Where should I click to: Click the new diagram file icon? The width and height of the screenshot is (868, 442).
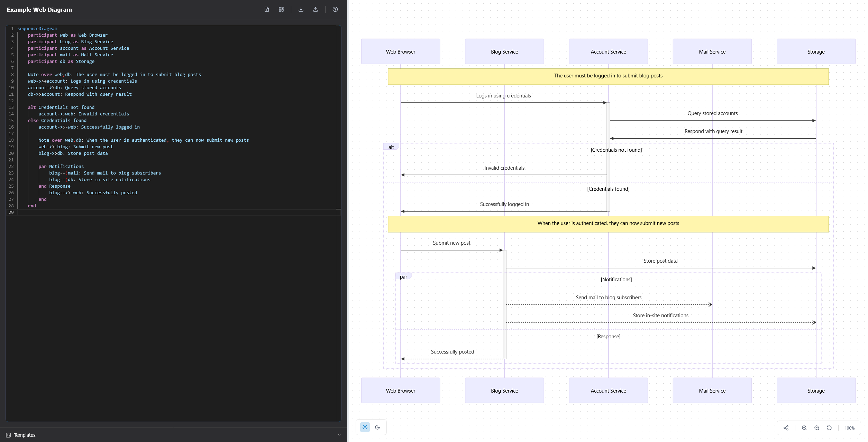point(266,9)
